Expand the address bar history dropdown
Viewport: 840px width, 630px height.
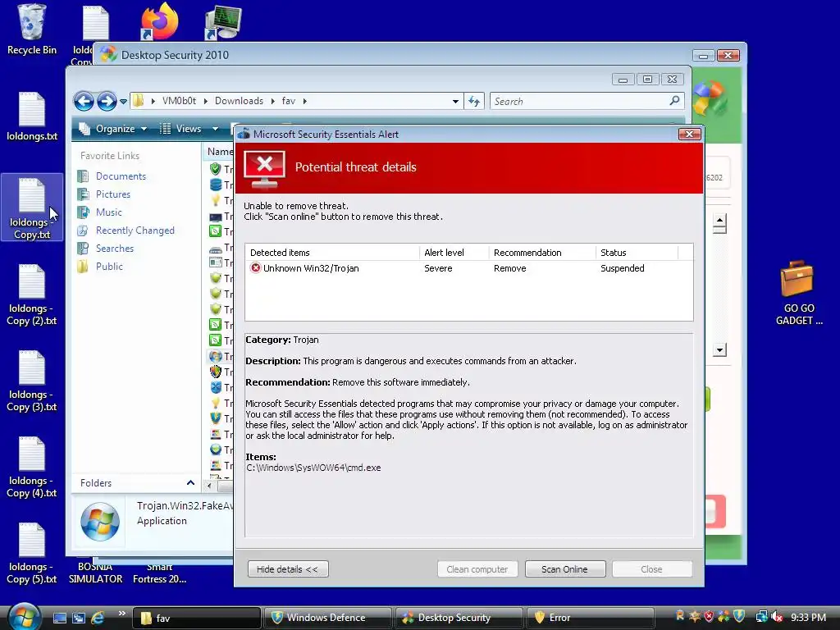click(x=454, y=101)
